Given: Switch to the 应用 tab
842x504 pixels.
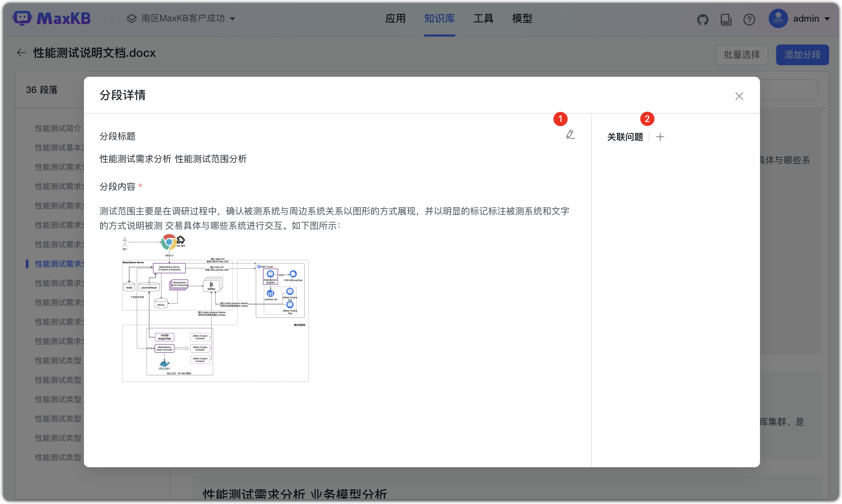Looking at the screenshot, I should pyautogui.click(x=395, y=18).
